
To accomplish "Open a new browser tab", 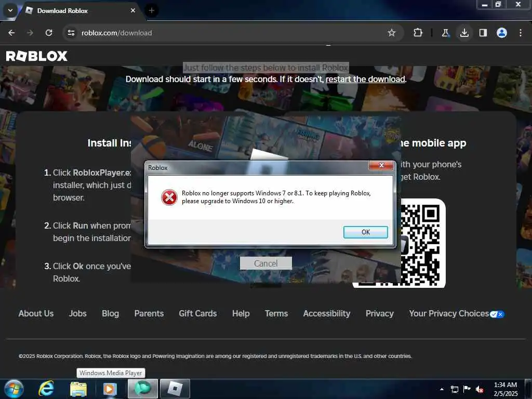I will (x=151, y=10).
